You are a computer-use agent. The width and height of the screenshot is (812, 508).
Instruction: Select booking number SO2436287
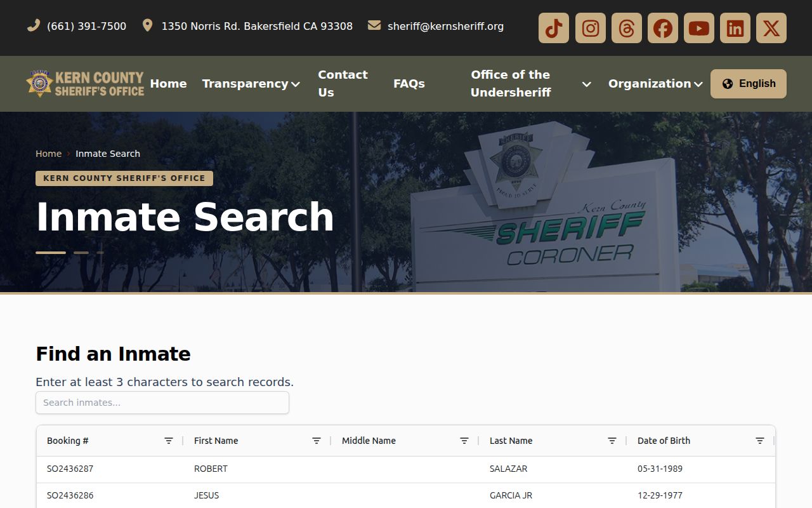pos(70,469)
